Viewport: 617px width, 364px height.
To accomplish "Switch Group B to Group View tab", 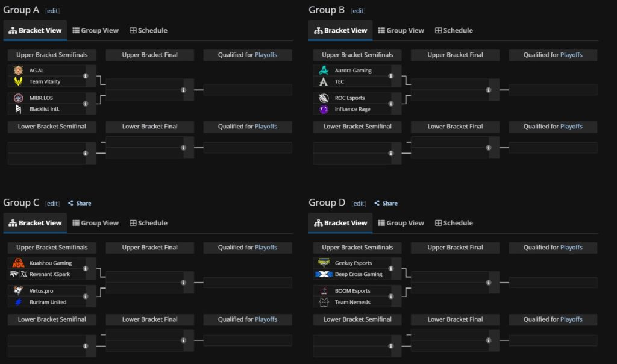I will coord(401,30).
